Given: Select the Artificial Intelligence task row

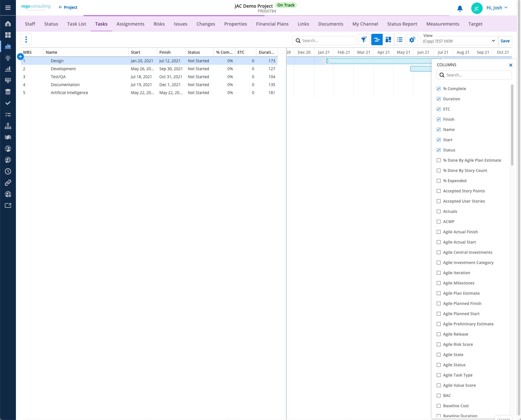Looking at the screenshot, I should [149, 93].
